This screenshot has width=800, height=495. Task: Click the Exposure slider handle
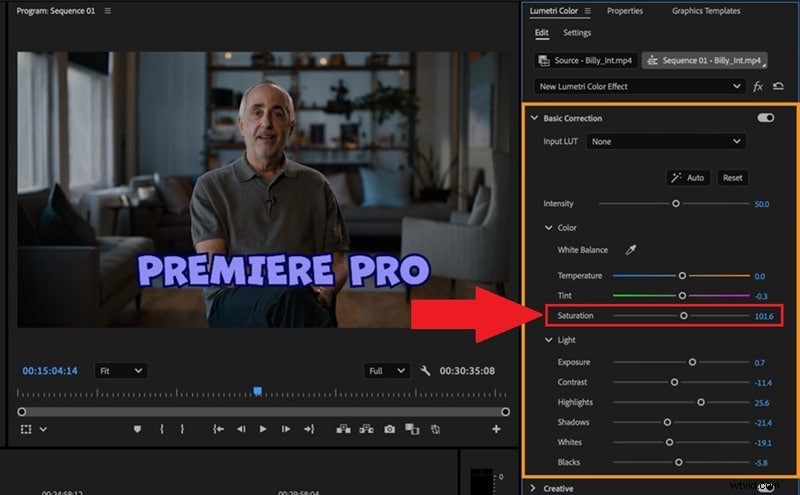pyautogui.click(x=692, y=362)
